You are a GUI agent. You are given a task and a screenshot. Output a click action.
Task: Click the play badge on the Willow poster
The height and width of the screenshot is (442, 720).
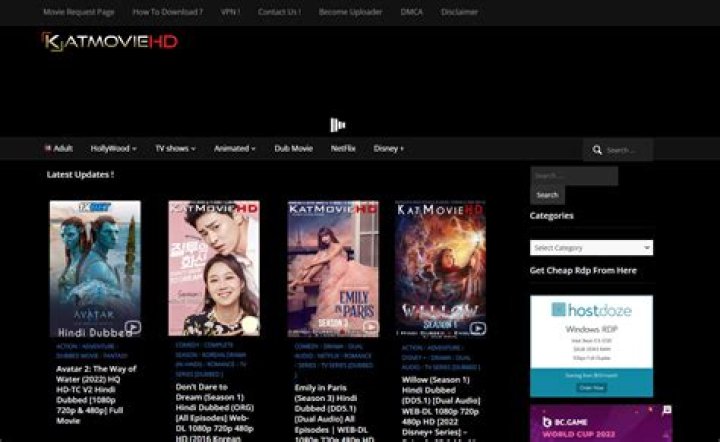[478, 328]
